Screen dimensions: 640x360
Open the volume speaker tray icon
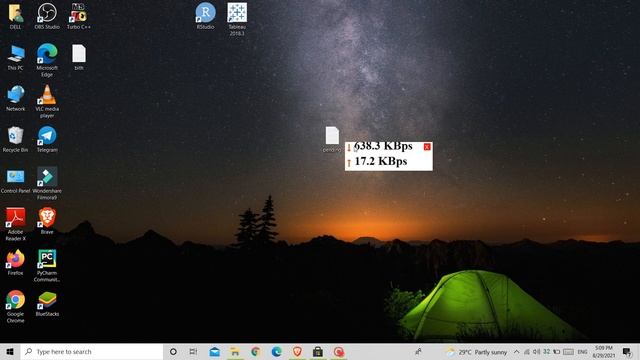[536, 351]
